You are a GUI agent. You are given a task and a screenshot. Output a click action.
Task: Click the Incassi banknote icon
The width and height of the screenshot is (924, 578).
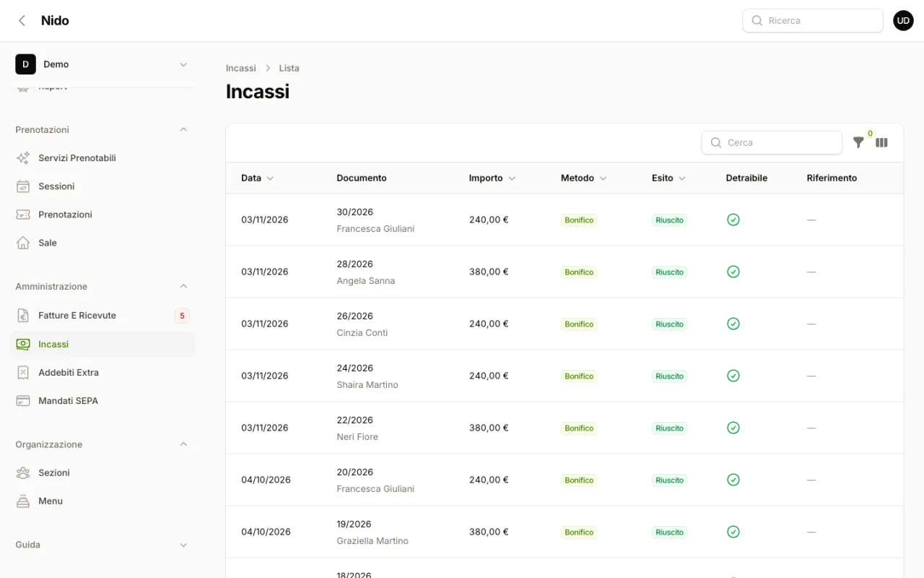23,344
